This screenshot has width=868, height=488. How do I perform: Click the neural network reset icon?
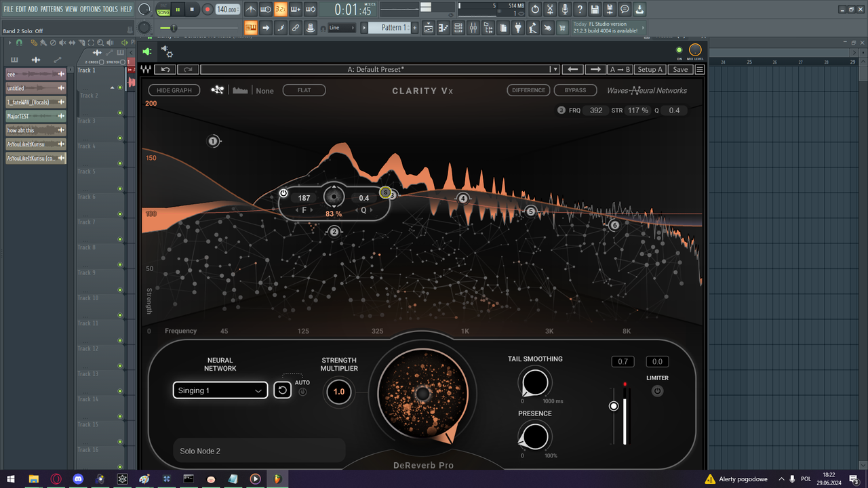pos(283,390)
